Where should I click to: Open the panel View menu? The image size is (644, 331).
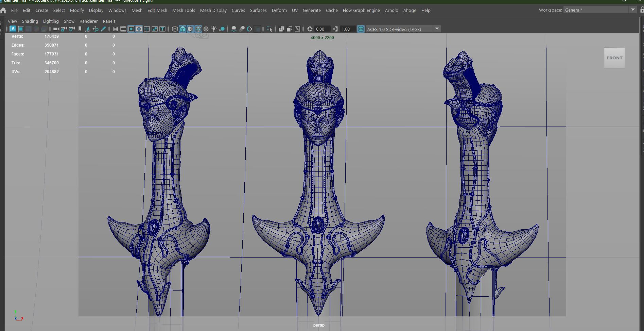coord(12,21)
